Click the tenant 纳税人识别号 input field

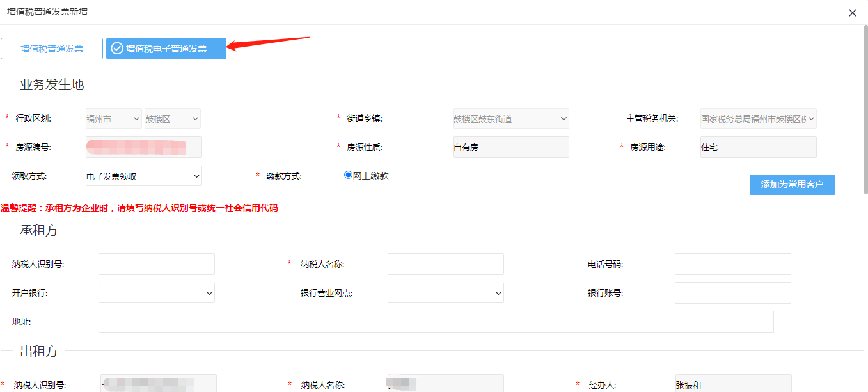156,263
